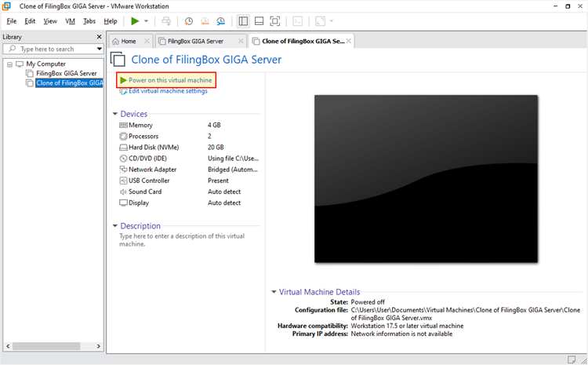Open the power options dropdown arrow

pyautogui.click(x=147, y=21)
